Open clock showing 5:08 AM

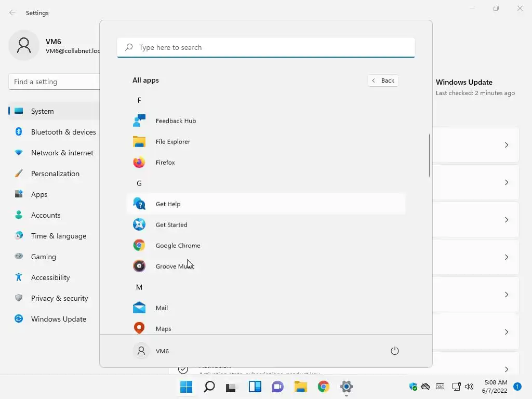coord(495,387)
